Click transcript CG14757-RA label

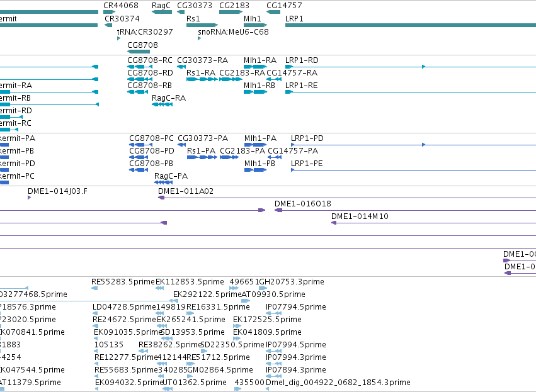(x=292, y=73)
